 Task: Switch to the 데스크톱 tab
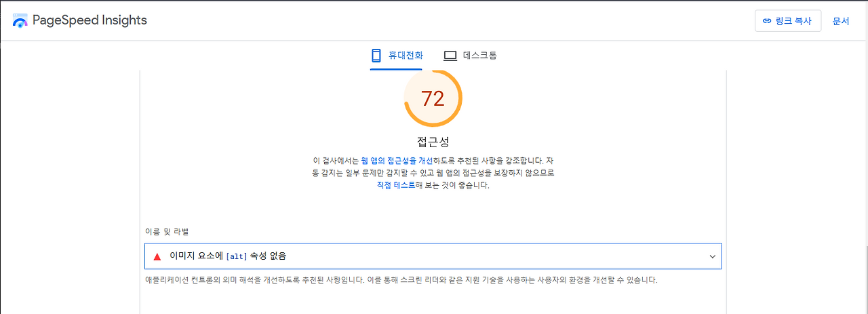point(470,56)
